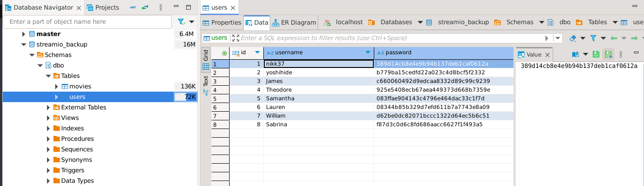Screen dimensions: 644x186
Task: Click Save value icon in Value panel
Action: (x=596, y=54)
